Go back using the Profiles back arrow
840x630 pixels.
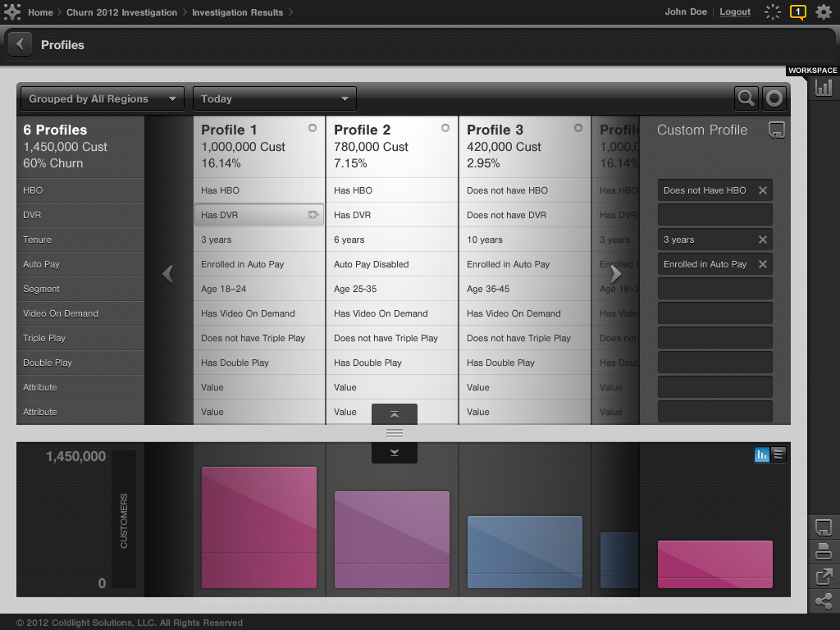coord(20,45)
